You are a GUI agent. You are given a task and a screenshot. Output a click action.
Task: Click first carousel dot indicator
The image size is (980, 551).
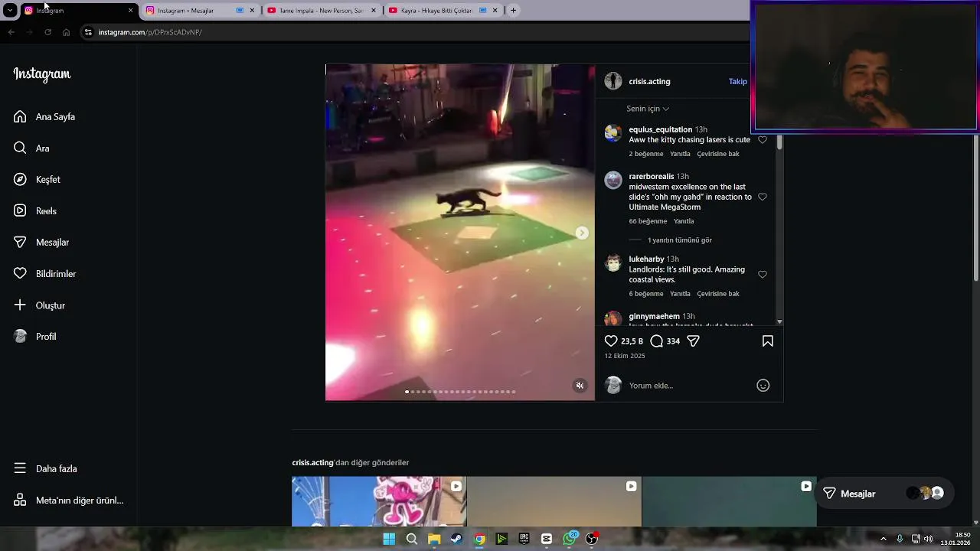407,392
